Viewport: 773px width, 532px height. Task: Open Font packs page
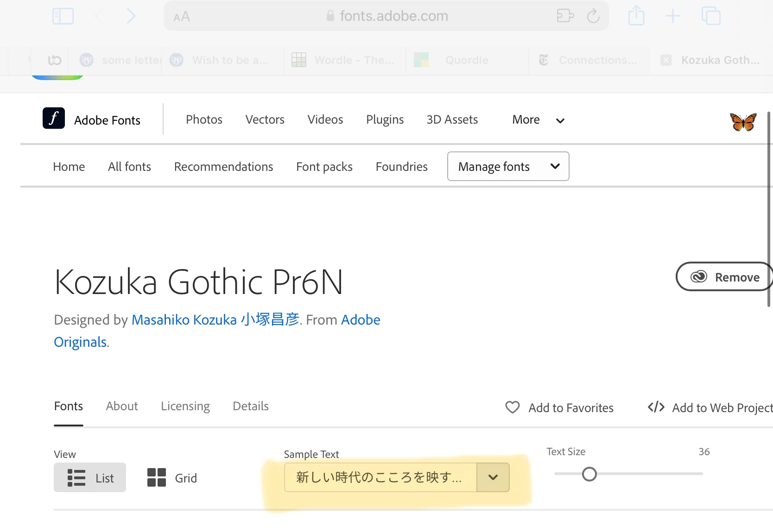click(x=324, y=167)
